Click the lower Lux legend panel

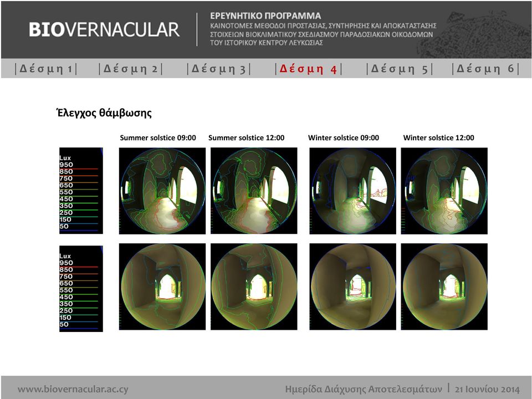click(81, 289)
